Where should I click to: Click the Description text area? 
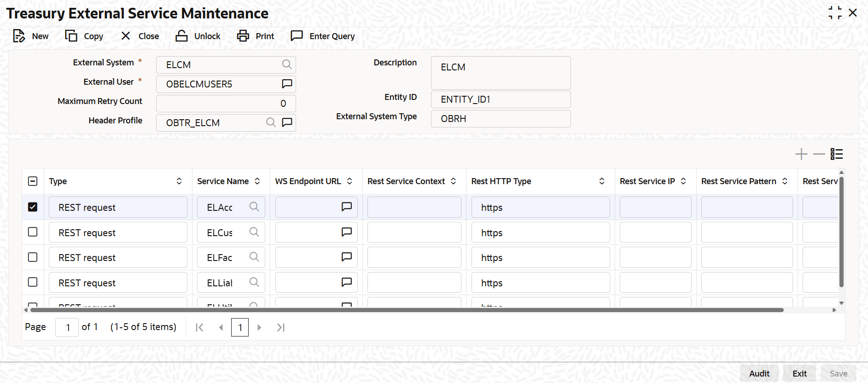point(501,73)
